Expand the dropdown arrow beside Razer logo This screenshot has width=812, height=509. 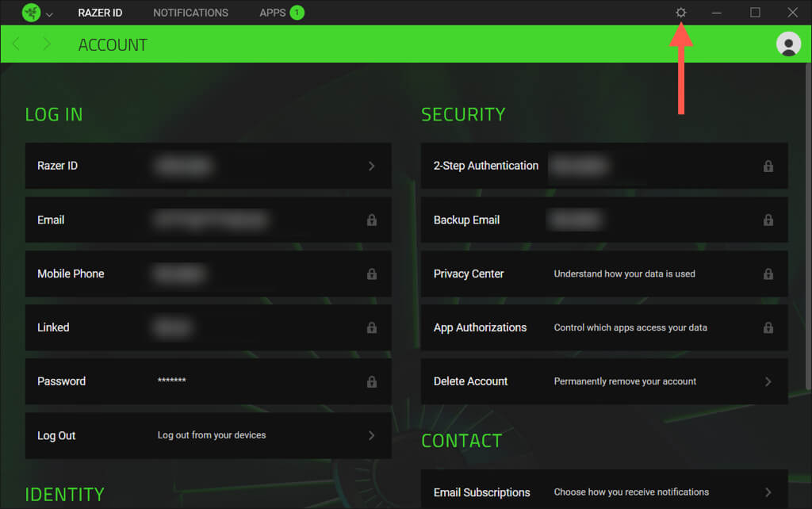pyautogui.click(x=50, y=13)
